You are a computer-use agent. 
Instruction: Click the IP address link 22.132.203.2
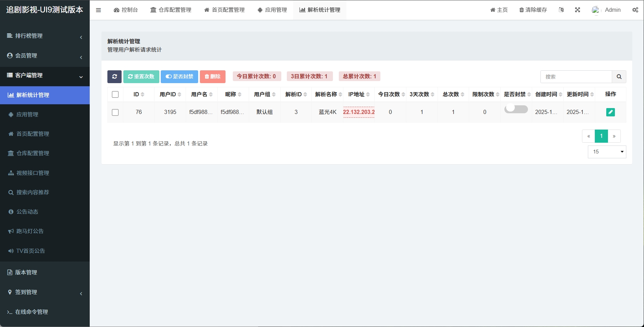click(x=359, y=112)
